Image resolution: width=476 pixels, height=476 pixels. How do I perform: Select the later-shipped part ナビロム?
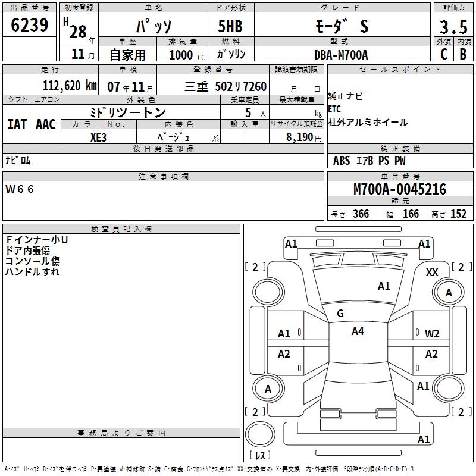pos(18,160)
